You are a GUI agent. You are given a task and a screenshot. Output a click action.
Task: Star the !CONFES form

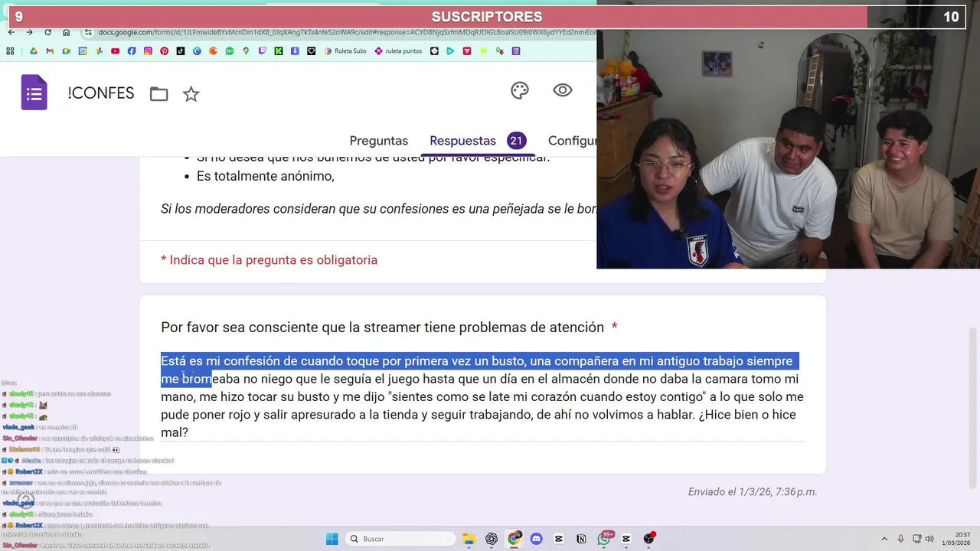pyautogui.click(x=191, y=94)
